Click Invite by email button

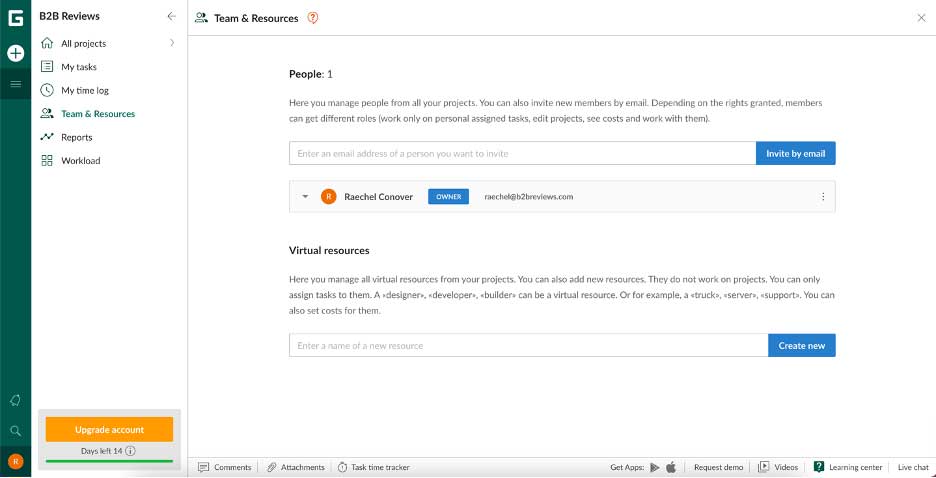[796, 153]
